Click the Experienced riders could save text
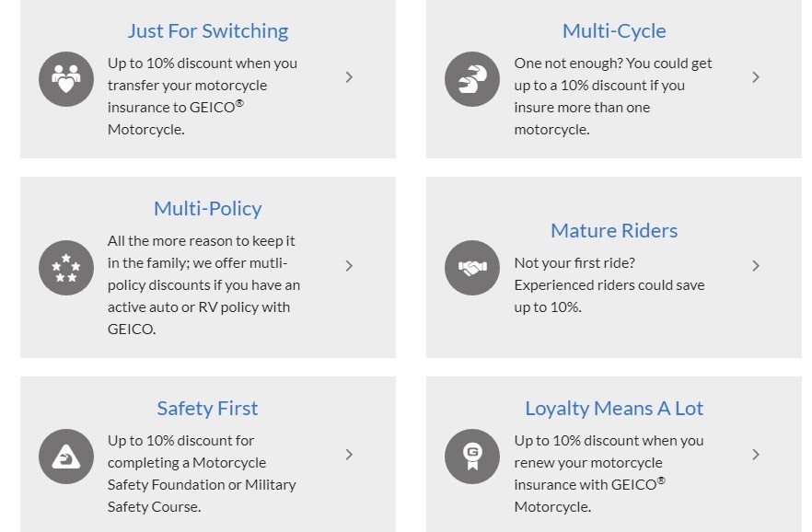This screenshot has height=532, width=812. 609,285
